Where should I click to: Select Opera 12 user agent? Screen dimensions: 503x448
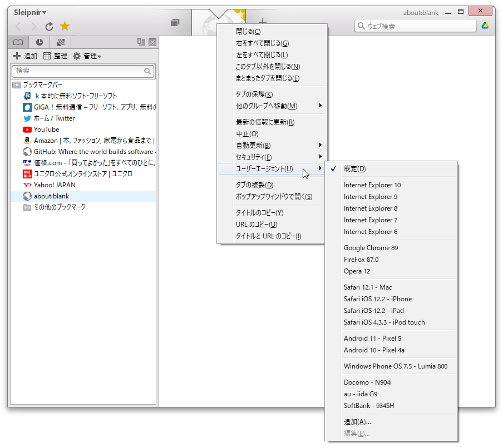click(391, 271)
